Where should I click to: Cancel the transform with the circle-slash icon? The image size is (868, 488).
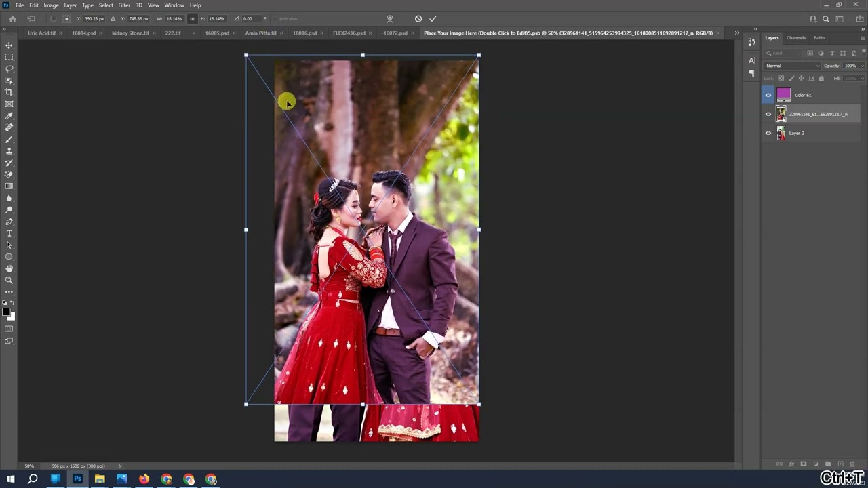click(x=418, y=19)
